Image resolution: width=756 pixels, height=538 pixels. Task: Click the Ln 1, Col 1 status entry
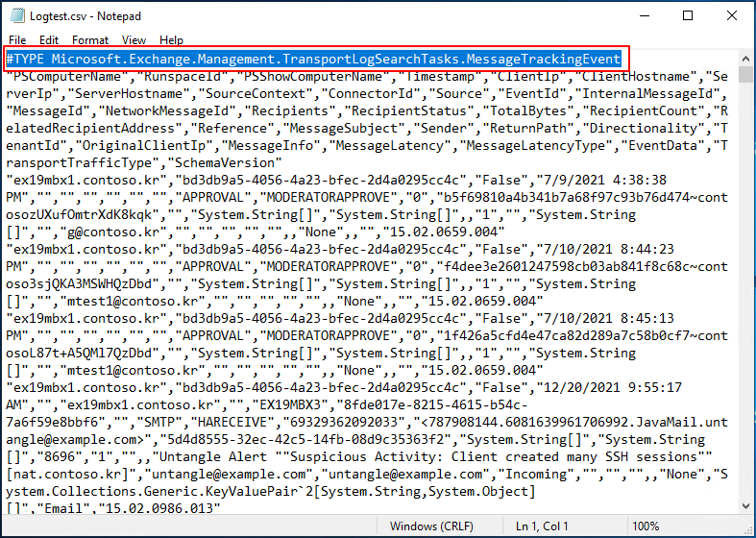tap(542, 526)
